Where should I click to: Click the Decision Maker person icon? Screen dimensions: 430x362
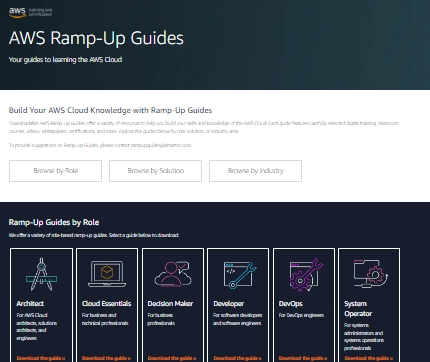pos(173,274)
